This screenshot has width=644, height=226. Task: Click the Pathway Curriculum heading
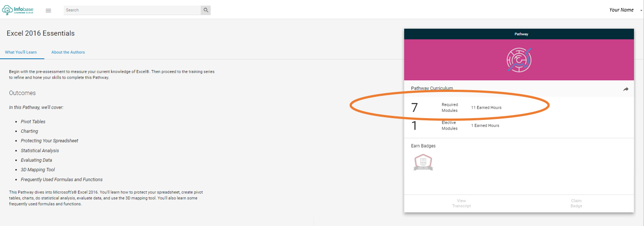pyautogui.click(x=432, y=88)
